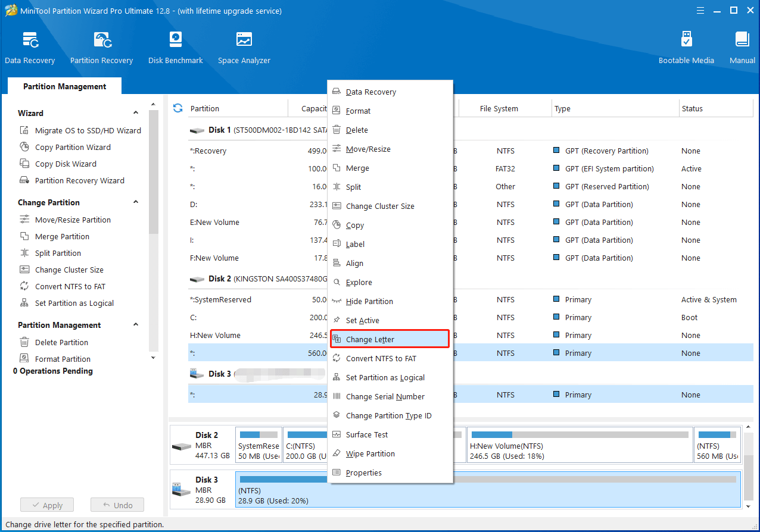This screenshot has width=760, height=532.
Task: Choose Split from context menu
Action: pos(390,187)
